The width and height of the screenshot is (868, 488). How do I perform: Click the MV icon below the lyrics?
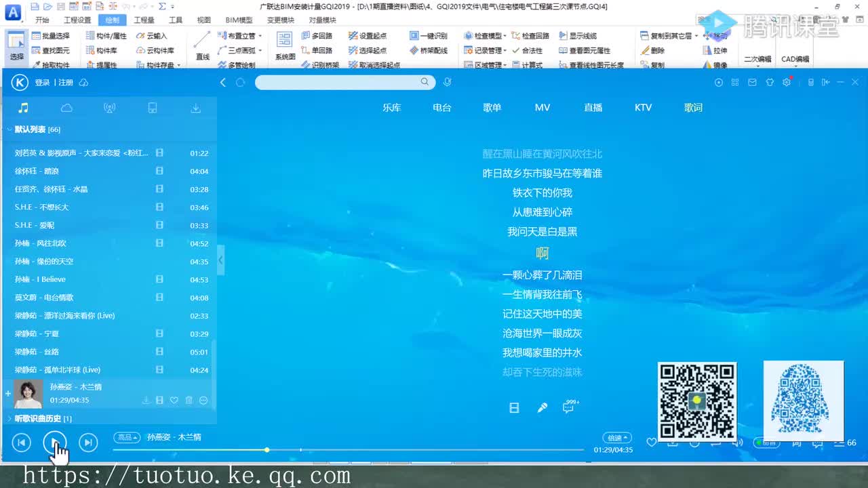point(514,407)
